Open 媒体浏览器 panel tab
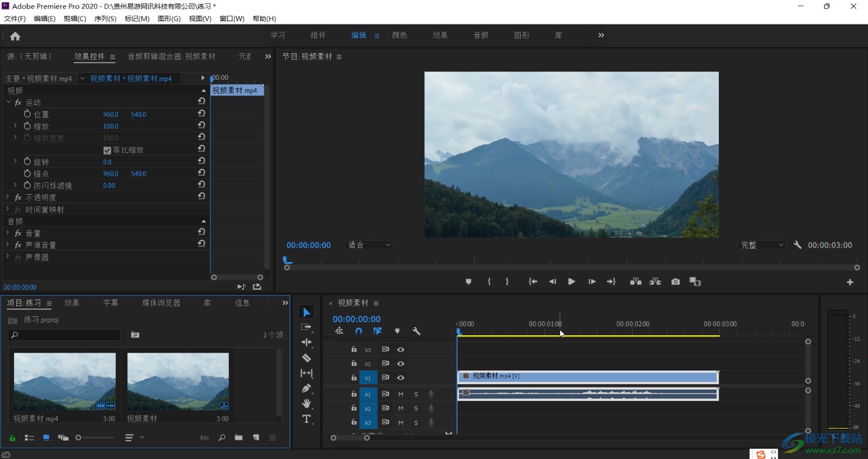Screen dimensions: 868x459 coord(161,303)
